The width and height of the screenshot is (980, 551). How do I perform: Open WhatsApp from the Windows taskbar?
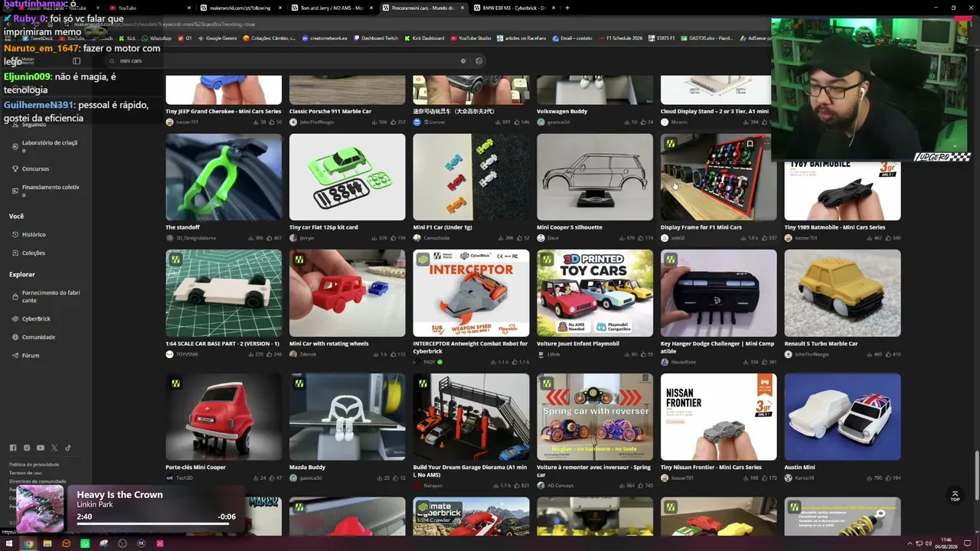click(85, 543)
